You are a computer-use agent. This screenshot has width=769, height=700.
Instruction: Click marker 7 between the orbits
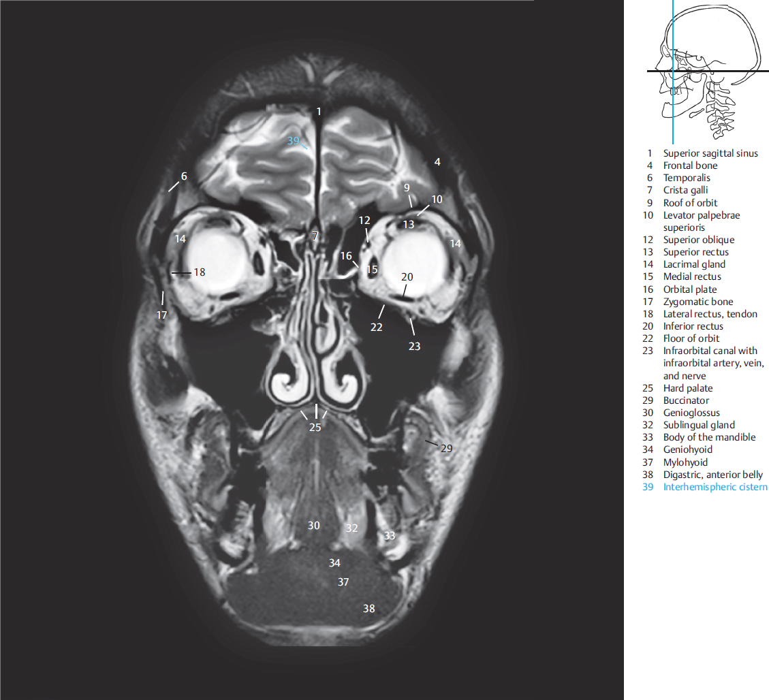pos(315,236)
